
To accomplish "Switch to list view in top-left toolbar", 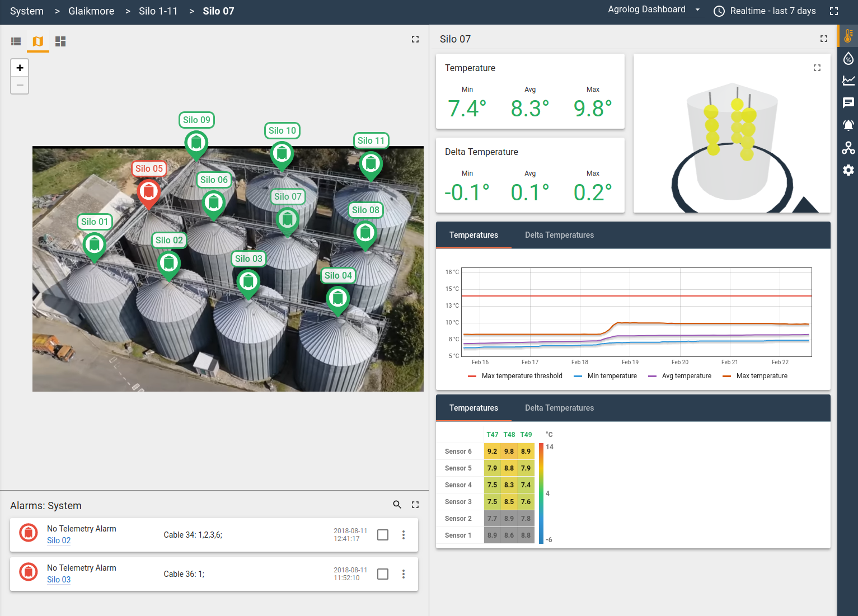I will click(x=16, y=41).
